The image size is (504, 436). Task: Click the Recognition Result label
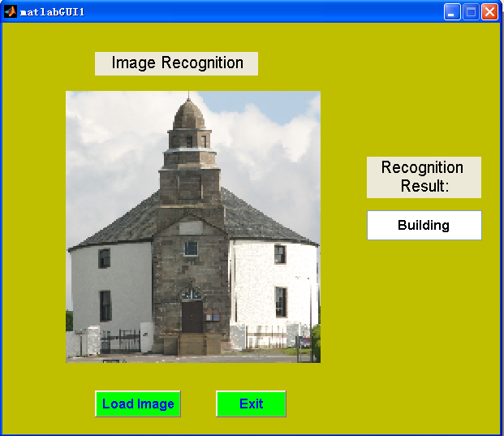424,178
